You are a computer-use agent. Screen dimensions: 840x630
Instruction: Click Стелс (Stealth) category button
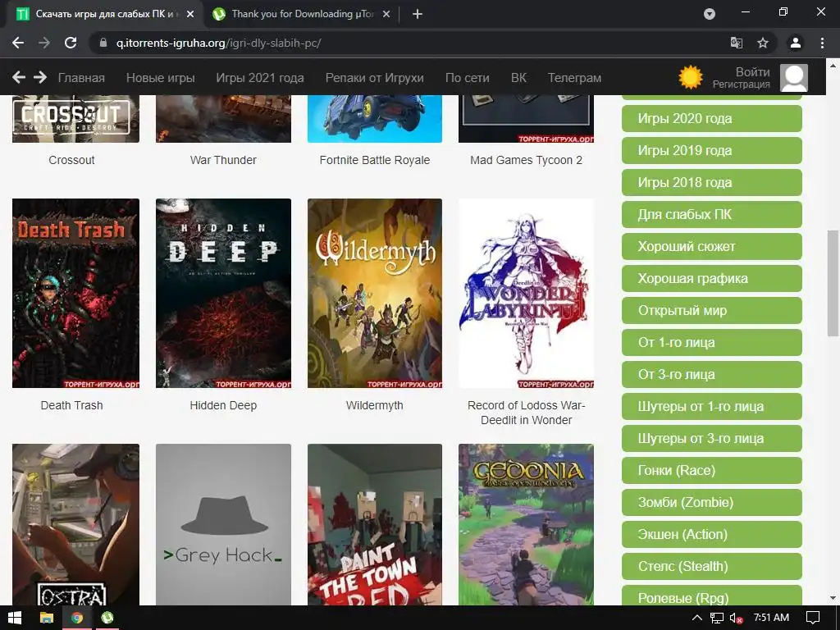pos(712,566)
